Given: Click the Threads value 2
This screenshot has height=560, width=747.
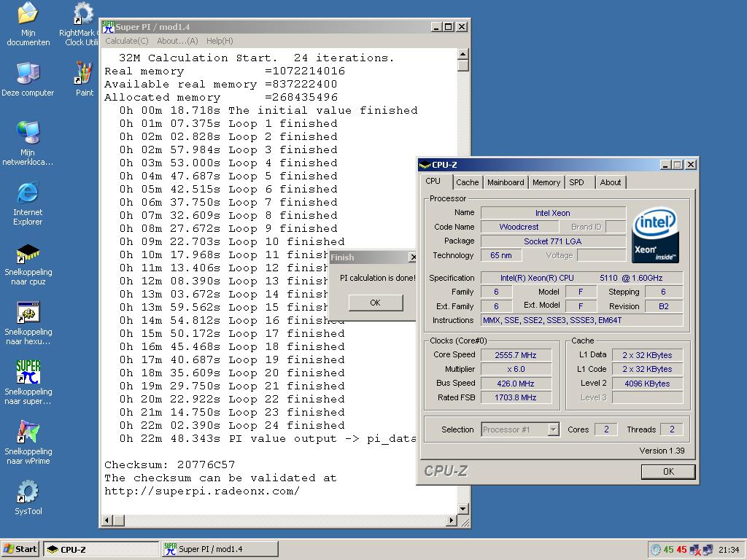Looking at the screenshot, I should pos(672,429).
